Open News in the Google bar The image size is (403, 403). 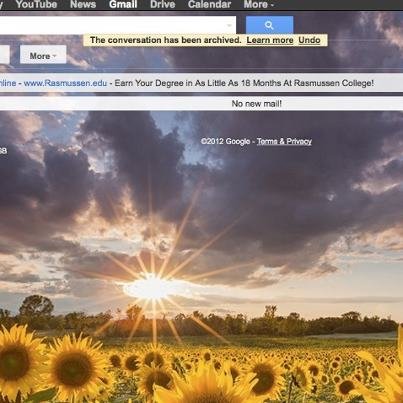point(83,4)
